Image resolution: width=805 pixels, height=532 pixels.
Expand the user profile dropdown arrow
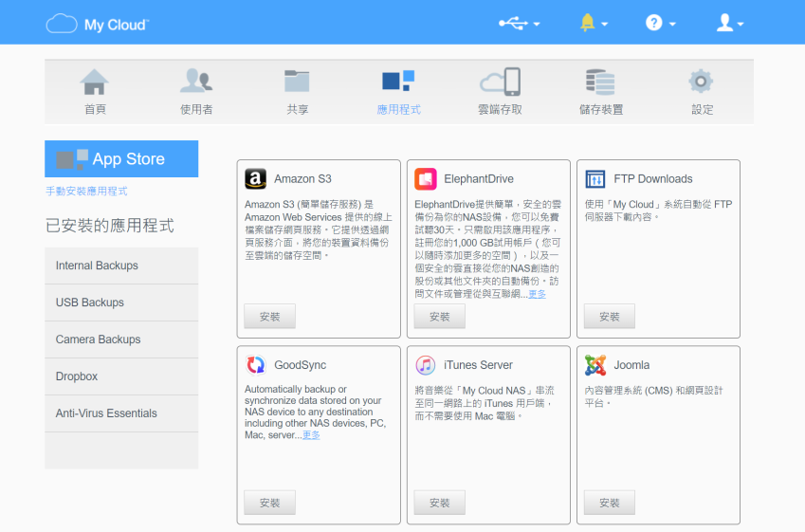pos(740,24)
